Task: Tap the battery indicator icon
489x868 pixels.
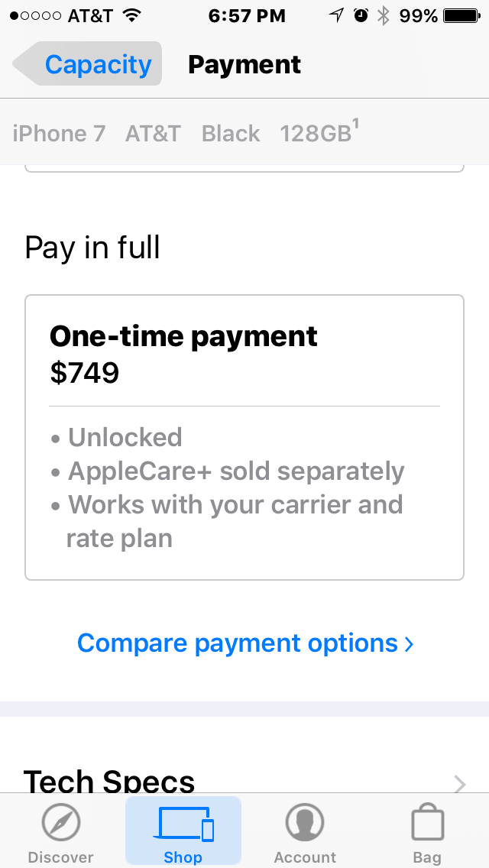Action: coord(462,16)
